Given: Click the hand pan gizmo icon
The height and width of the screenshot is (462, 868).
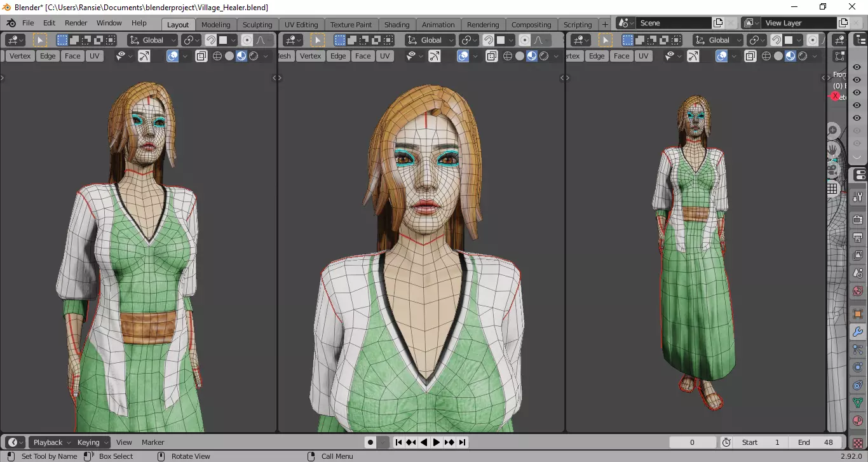Looking at the screenshot, I should (x=833, y=150).
